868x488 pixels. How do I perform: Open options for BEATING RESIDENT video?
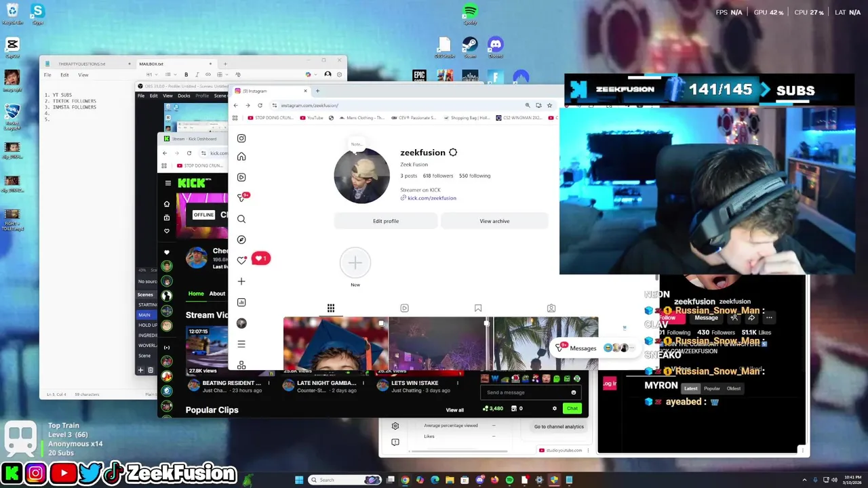[269, 383]
